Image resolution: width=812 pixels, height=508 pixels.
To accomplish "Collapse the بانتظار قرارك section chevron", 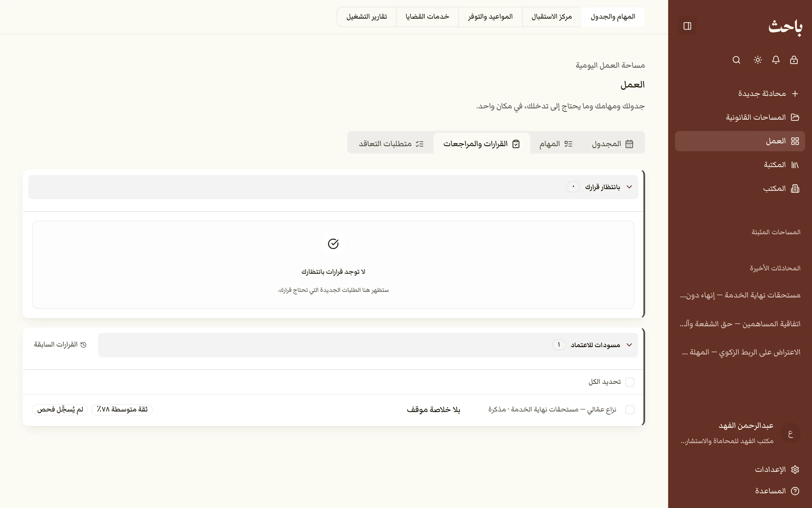I will [629, 187].
